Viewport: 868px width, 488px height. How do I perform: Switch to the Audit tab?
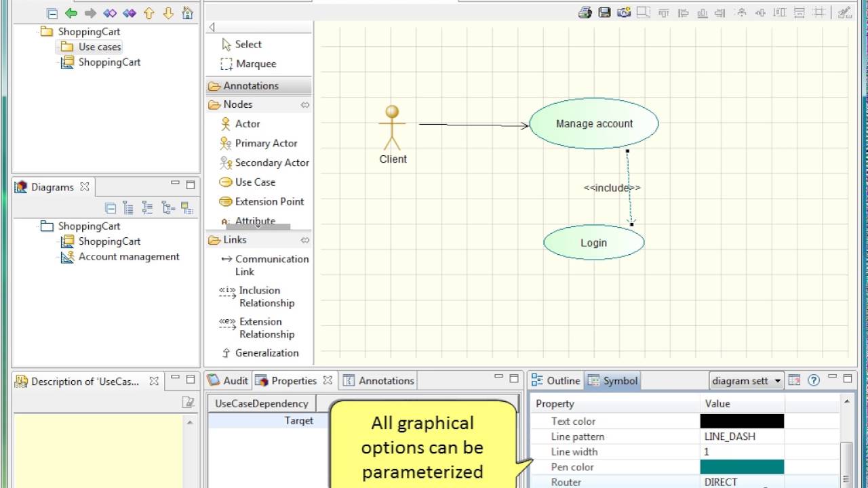click(228, 381)
